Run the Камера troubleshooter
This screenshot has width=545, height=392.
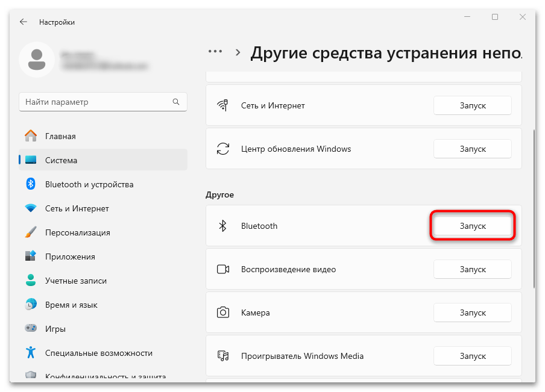[473, 313]
